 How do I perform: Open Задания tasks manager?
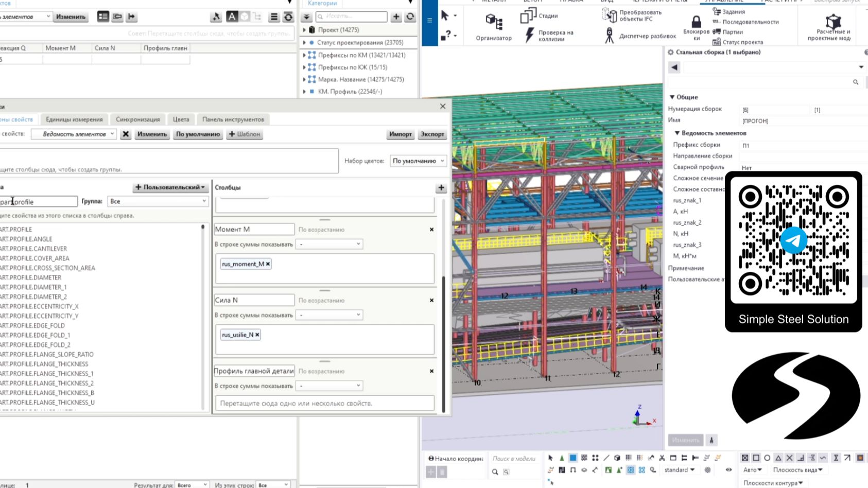tap(728, 11)
